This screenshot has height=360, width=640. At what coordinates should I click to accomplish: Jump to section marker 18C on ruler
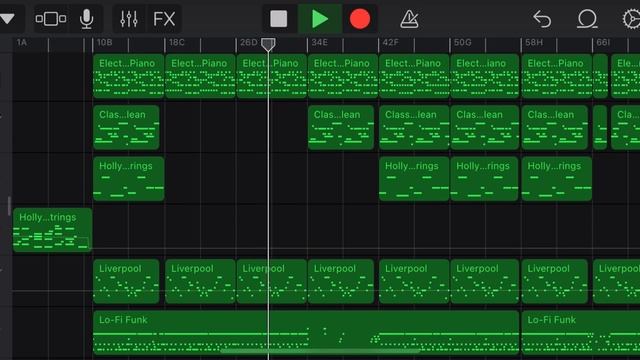point(176,42)
